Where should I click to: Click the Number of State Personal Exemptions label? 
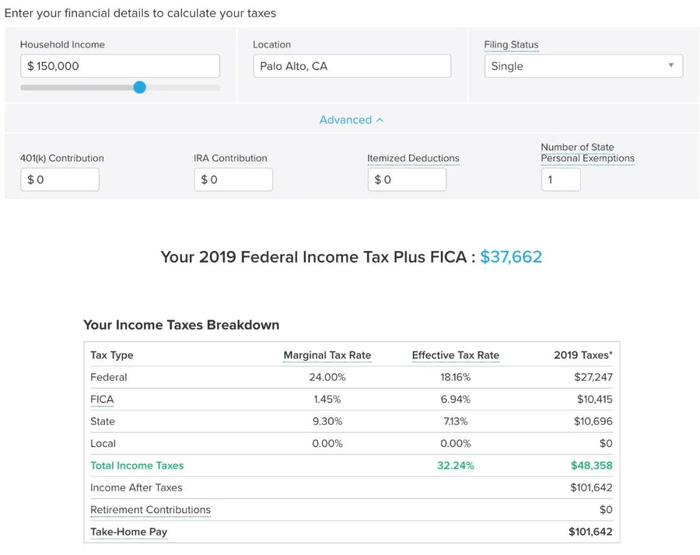coord(587,153)
